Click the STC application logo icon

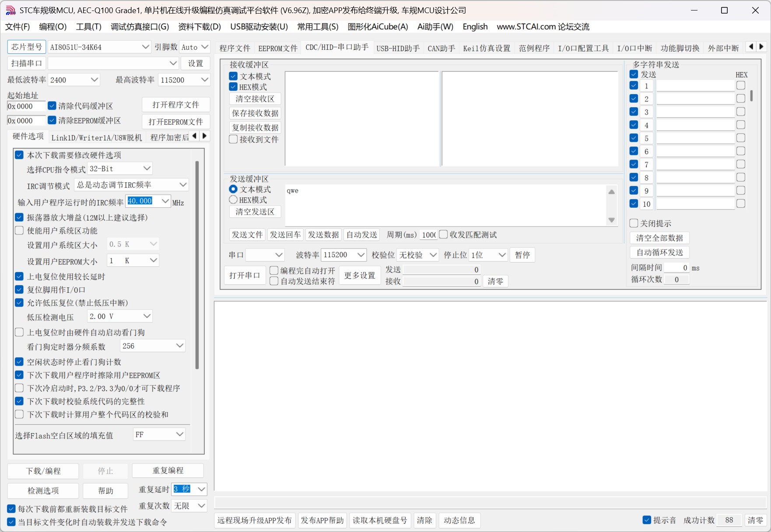[11, 10]
